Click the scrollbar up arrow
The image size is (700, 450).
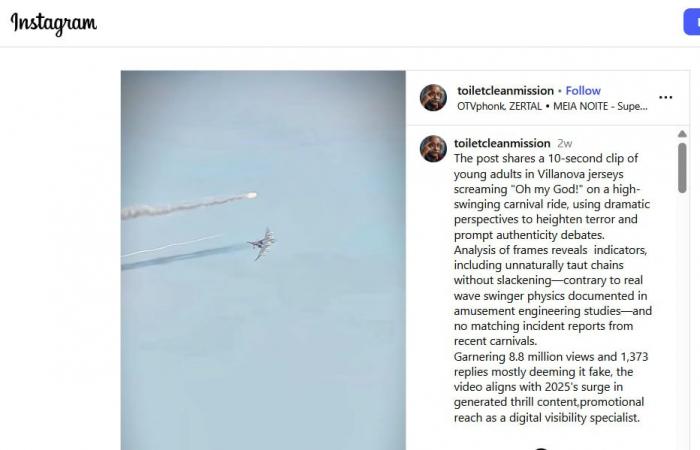(x=682, y=133)
